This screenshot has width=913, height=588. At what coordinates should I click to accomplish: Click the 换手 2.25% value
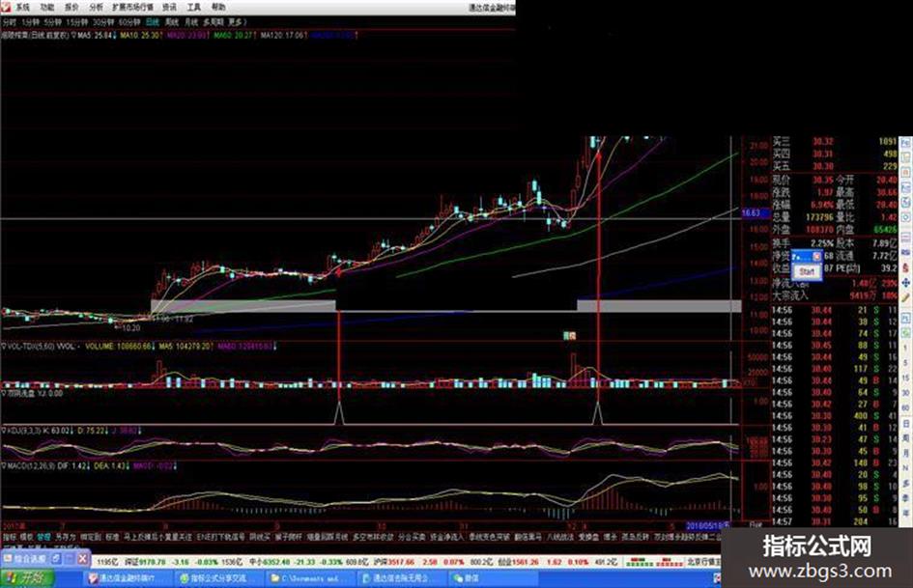coord(821,243)
